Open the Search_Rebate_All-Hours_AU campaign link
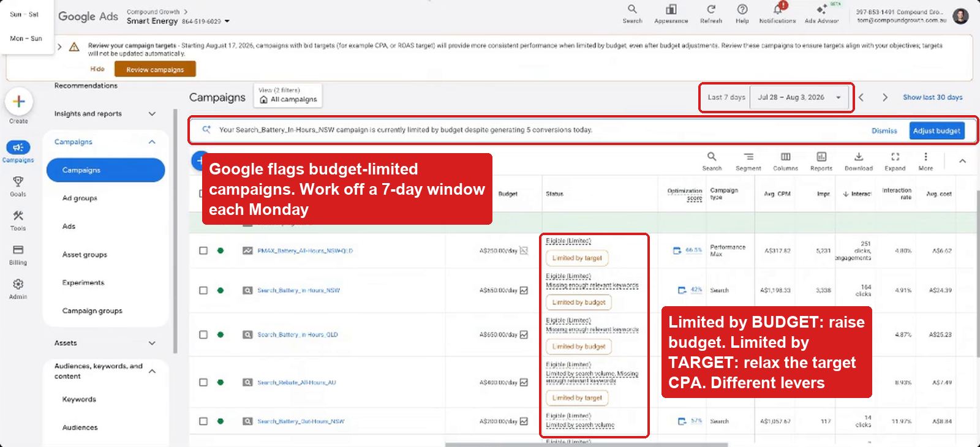Image resolution: width=980 pixels, height=447 pixels. [x=296, y=382]
